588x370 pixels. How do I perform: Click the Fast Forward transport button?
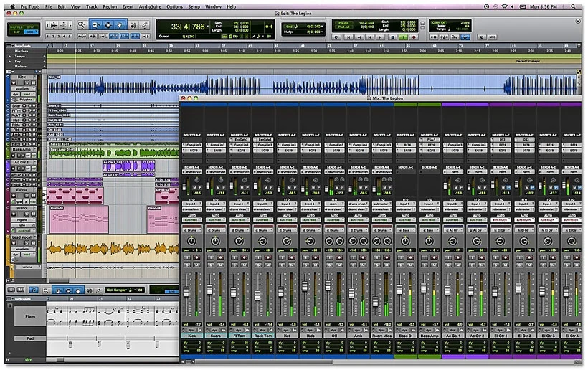coord(370,37)
